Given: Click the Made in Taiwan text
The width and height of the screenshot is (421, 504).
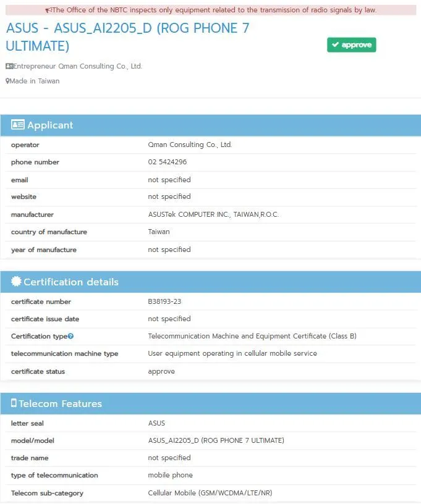Looking at the screenshot, I should [35, 81].
